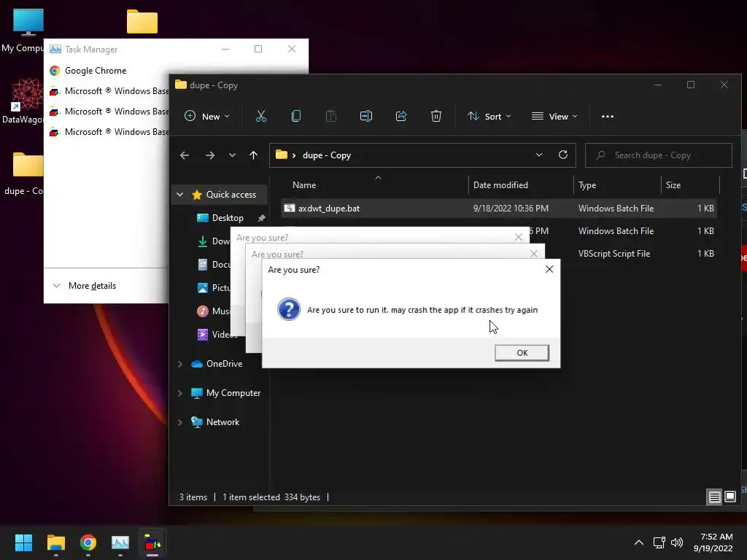Viewport: 747px width, 560px height.
Task: Select the unnamed yellow folder on desktop
Action: click(x=142, y=21)
